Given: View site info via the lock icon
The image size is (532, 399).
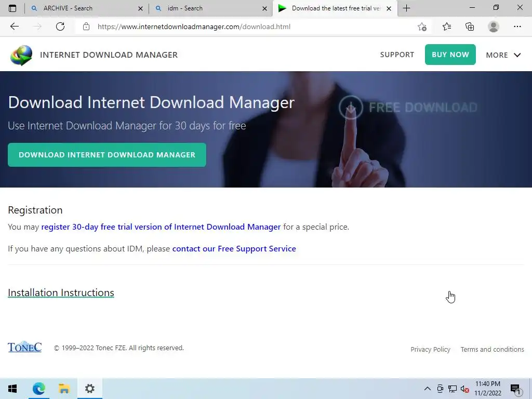Looking at the screenshot, I should (x=86, y=26).
